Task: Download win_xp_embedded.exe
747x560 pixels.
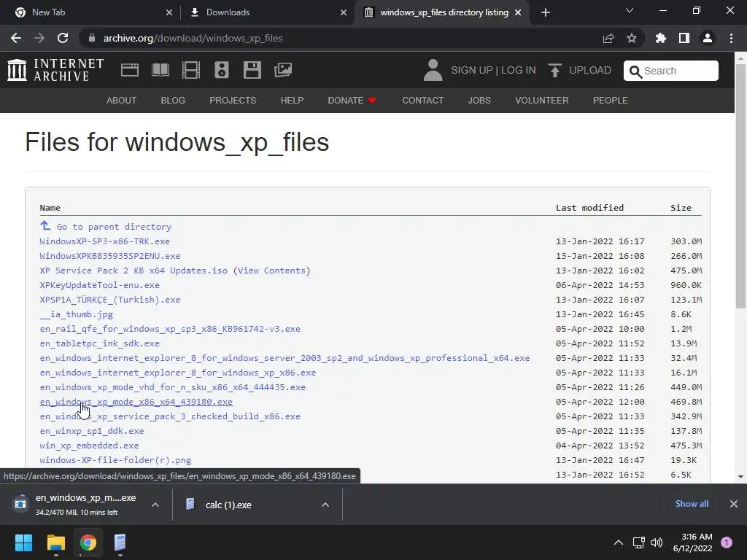Action: [x=89, y=446]
